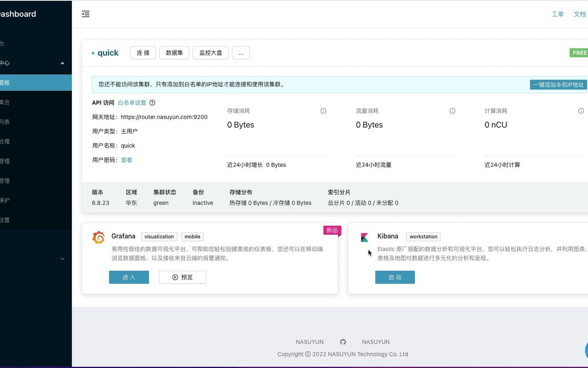Image resolution: width=588 pixels, height=368 pixels.
Task: Click the 新品 badge on Grafana card
Action: pyautogui.click(x=332, y=231)
